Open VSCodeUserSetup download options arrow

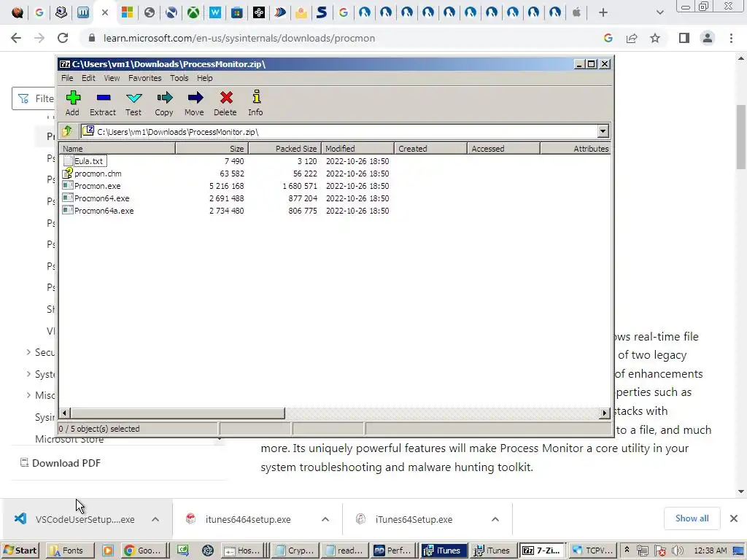pyautogui.click(x=155, y=519)
